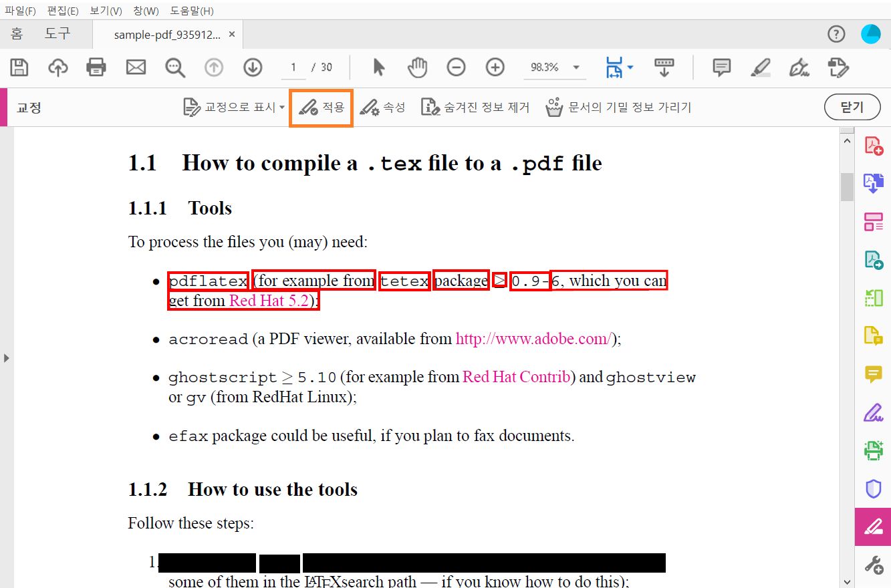Switch to the 도구 tab
Screen dimensions: 891x588
click(x=57, y=34)
